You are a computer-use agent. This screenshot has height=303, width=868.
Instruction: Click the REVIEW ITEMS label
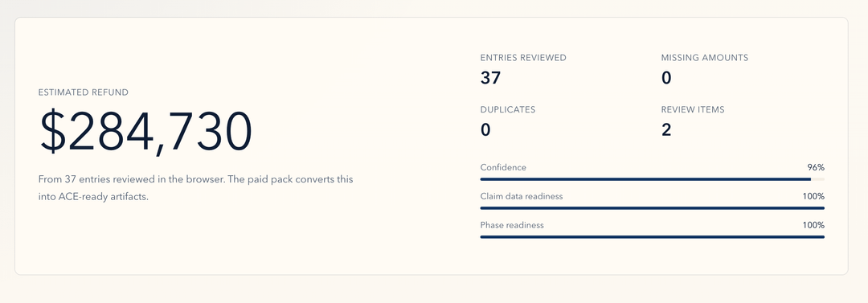(693, 109)
